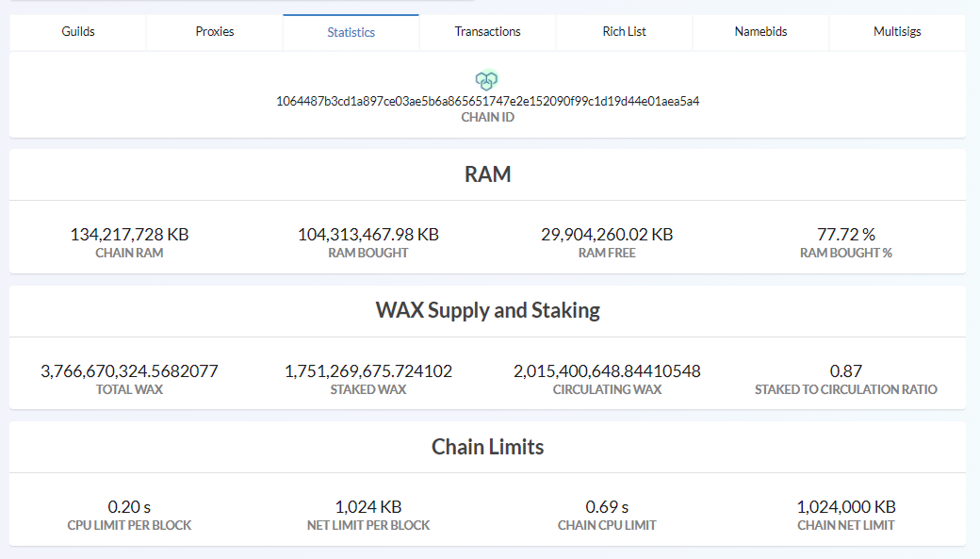Click the CHAIN ID label
Image resolution: width=980 pixels, height=559 pixels.
coord(487,118)
